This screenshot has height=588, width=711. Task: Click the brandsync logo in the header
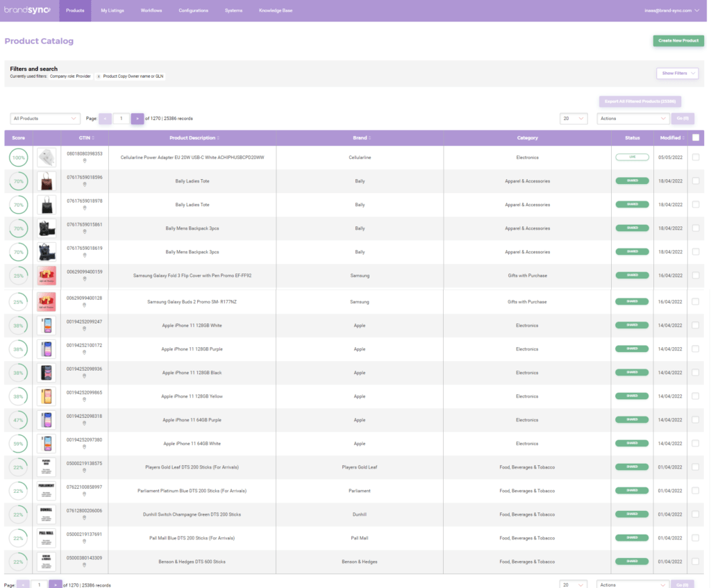point(27,10)
